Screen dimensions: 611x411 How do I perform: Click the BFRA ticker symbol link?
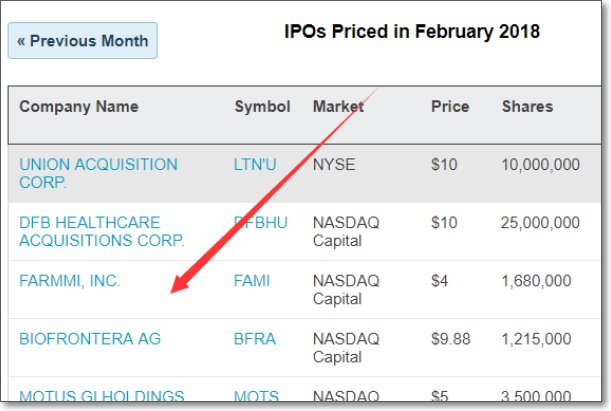pyautogui.click(x=254, y=339)
